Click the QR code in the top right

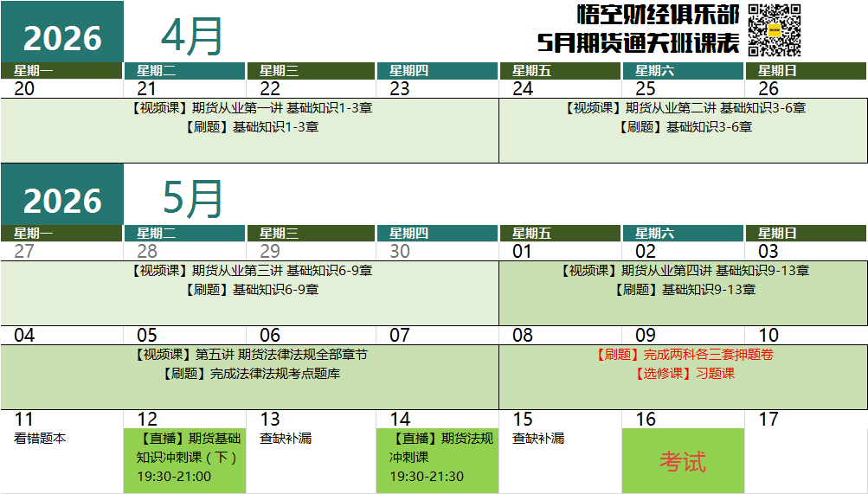tap(774, 29)
